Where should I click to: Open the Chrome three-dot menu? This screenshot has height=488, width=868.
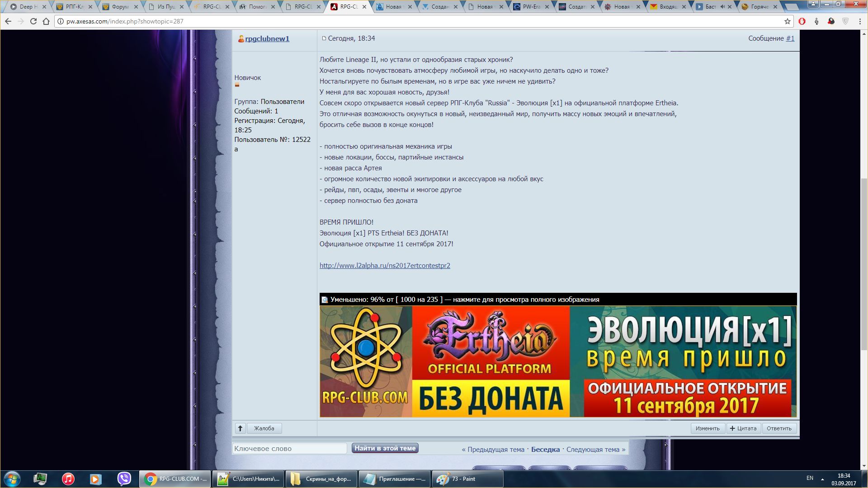click(x=860, y=21)
